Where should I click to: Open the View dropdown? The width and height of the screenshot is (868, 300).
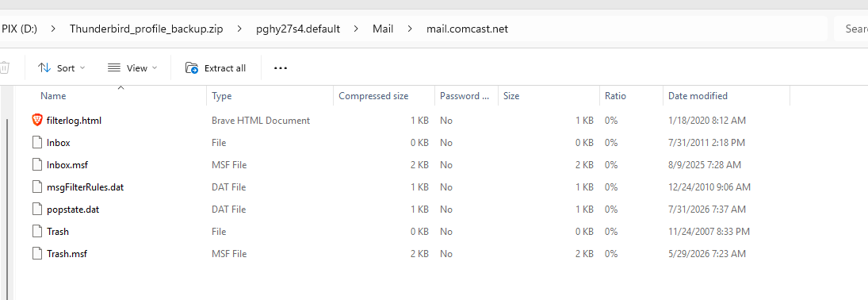coord(132,68)
